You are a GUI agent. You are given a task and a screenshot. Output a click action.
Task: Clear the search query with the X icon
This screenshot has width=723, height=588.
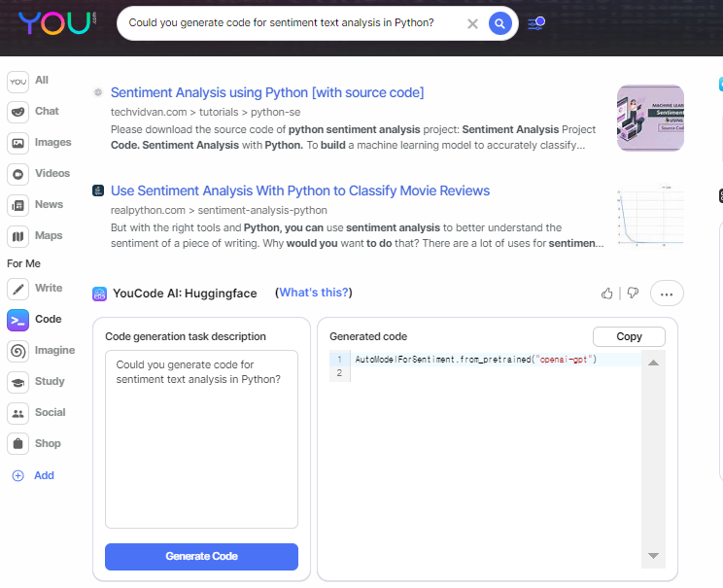(472, 23)
